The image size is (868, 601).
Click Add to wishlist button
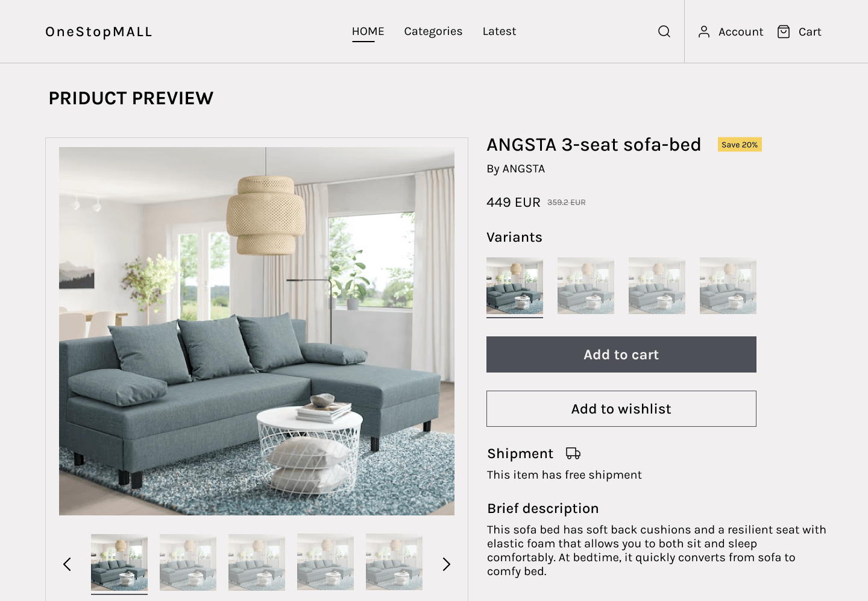[x=621, y=409]
